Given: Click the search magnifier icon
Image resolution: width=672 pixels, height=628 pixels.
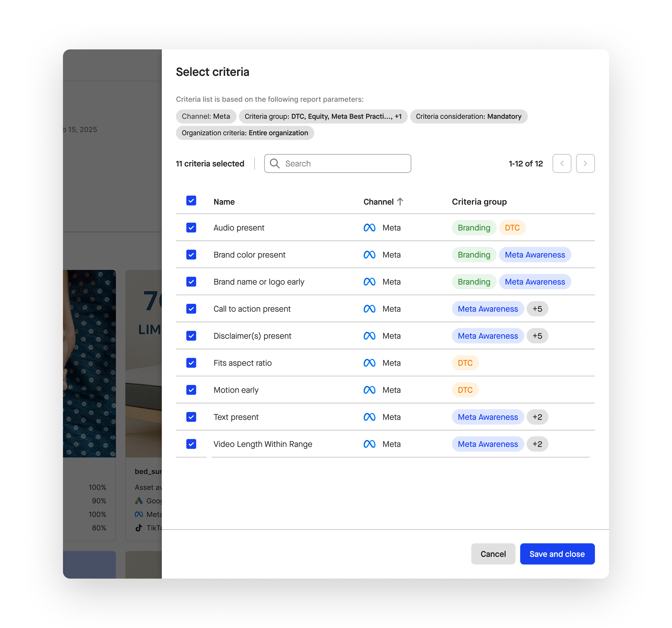Looking at the screenshot, I should pyautogui.click(x=274, y=164).
